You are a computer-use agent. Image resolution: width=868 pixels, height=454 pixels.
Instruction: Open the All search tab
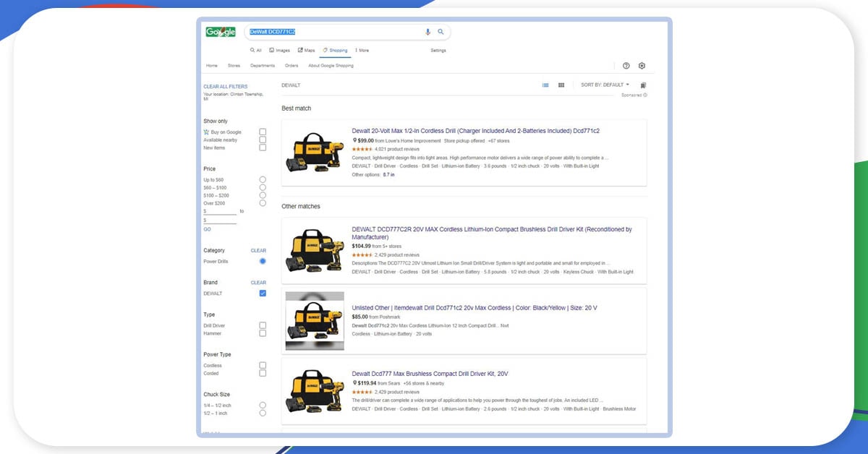[256, 51]
